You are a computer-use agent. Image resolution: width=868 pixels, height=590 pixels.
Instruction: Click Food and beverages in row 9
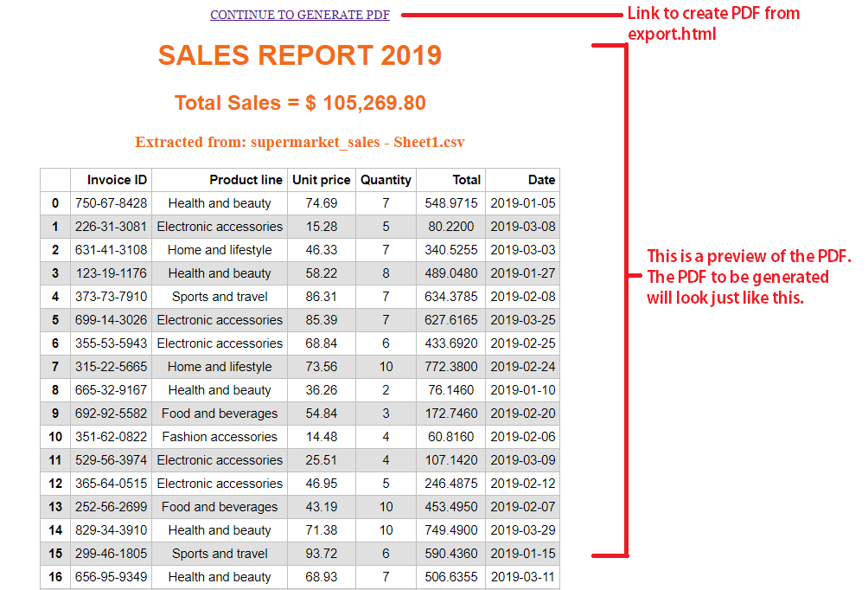(x=220, y=414)
